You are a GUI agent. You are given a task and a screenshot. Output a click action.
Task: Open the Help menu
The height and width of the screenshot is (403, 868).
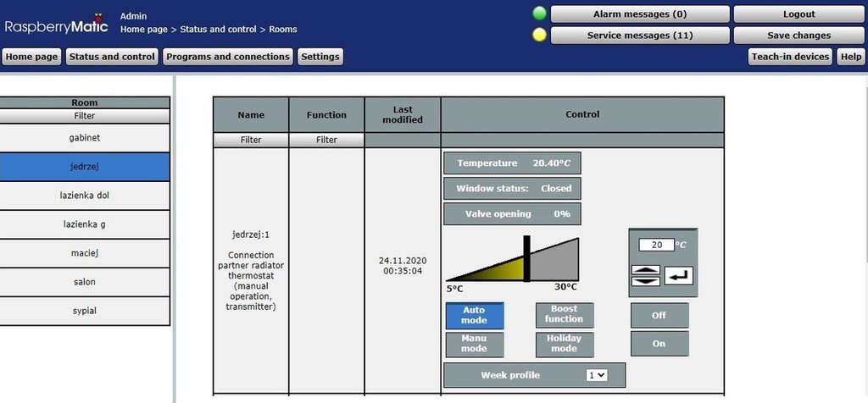click(x=850, y=57)
